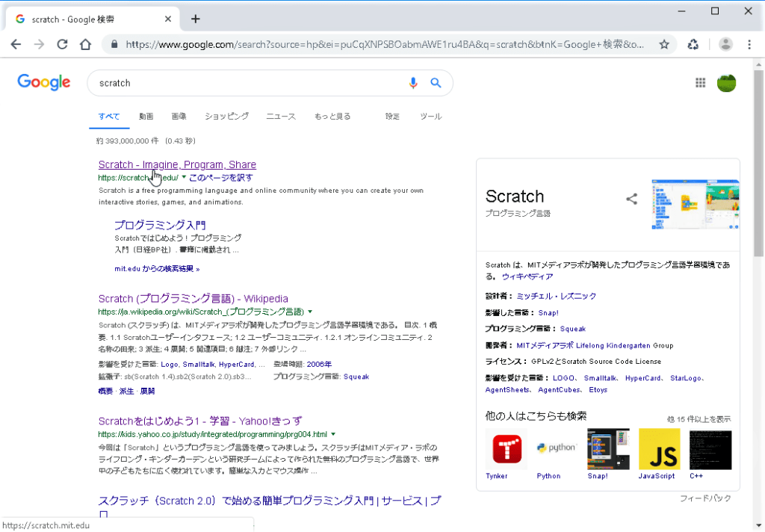765x532 pixels.
Task: Click 概要 link under Wikipedia result
Action: [105, 391]
